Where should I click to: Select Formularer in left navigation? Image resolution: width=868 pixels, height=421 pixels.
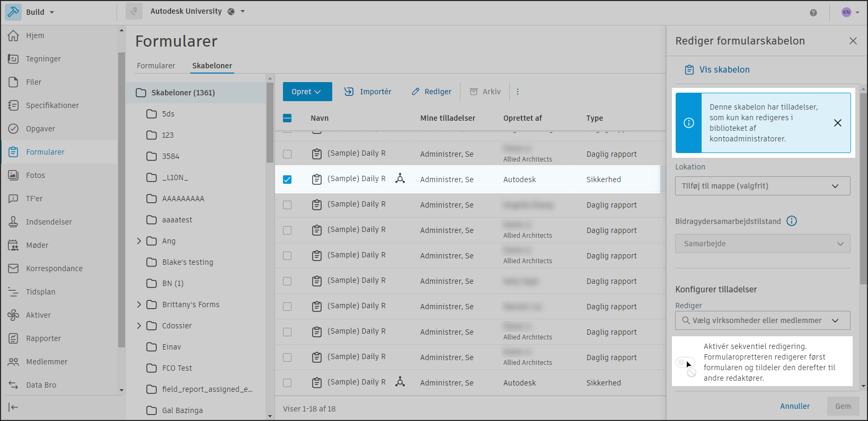pos(59,152)
